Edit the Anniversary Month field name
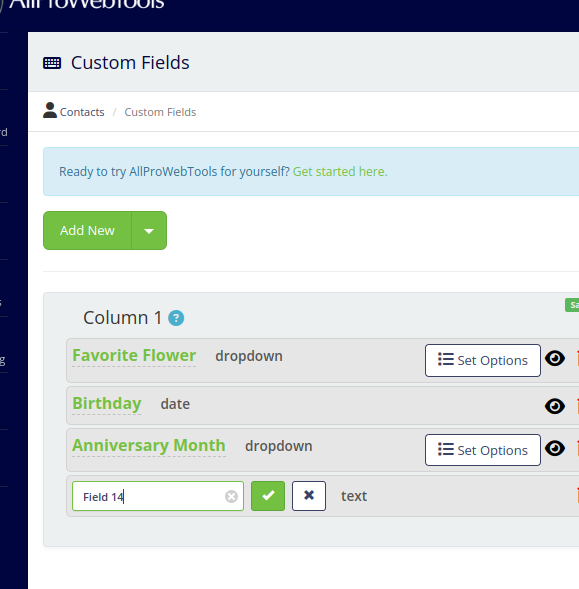The width and height of the screenshot is (579, 589). (149, 446)
